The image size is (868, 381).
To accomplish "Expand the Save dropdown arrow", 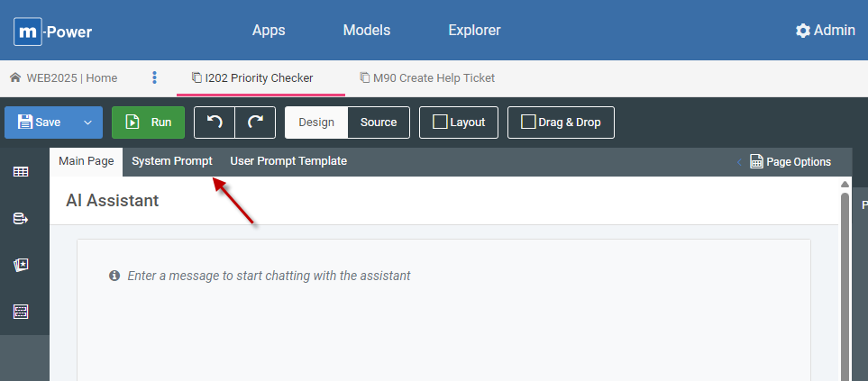I will (x=87, y=122).
